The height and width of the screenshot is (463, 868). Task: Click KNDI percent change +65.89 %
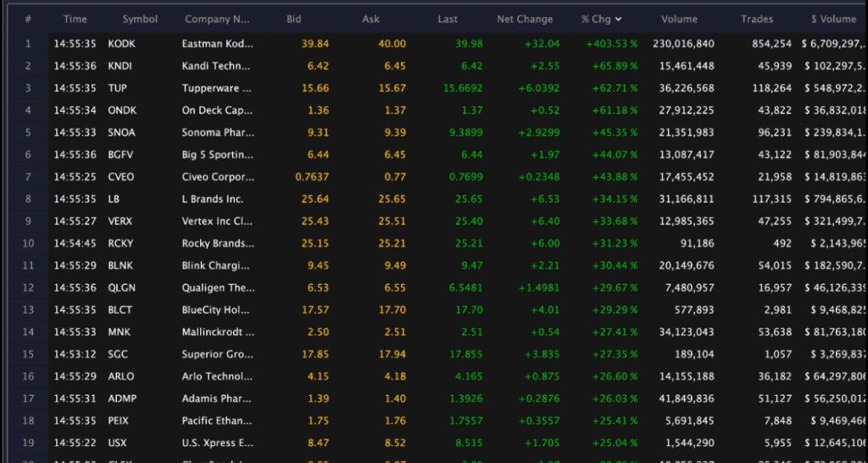(615, 66)
